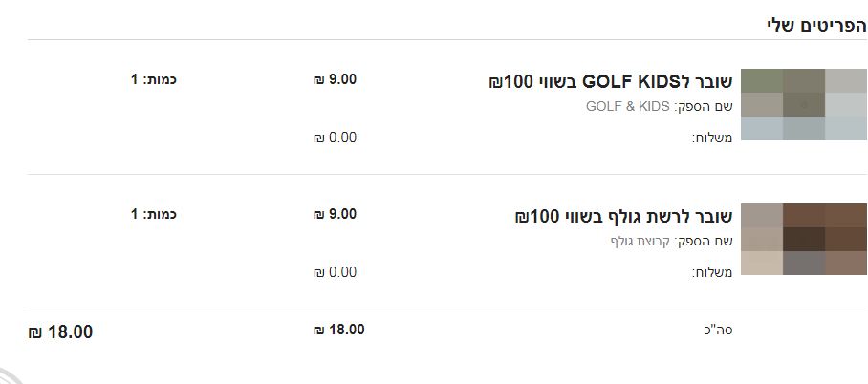The height and width of the screenshot is (384, 868).
Task: Click the 9.00 ₪ price of GOLF KIDS voucher
Action: click(335, 79)
